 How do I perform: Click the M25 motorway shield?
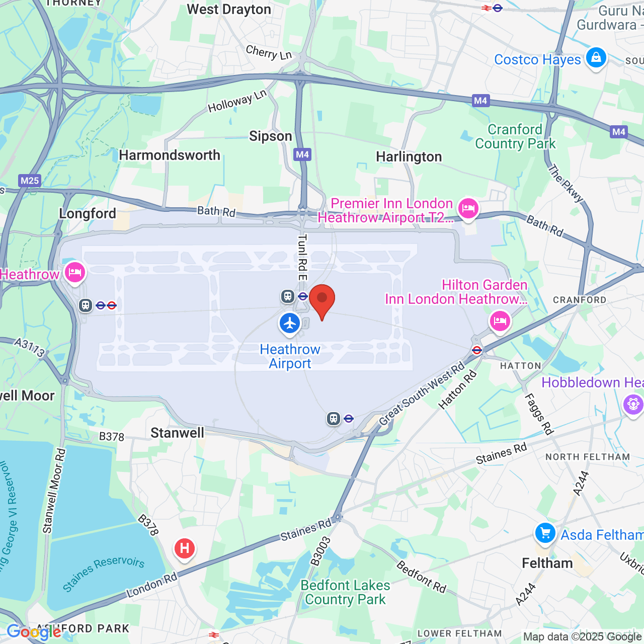tap(30, 181)
